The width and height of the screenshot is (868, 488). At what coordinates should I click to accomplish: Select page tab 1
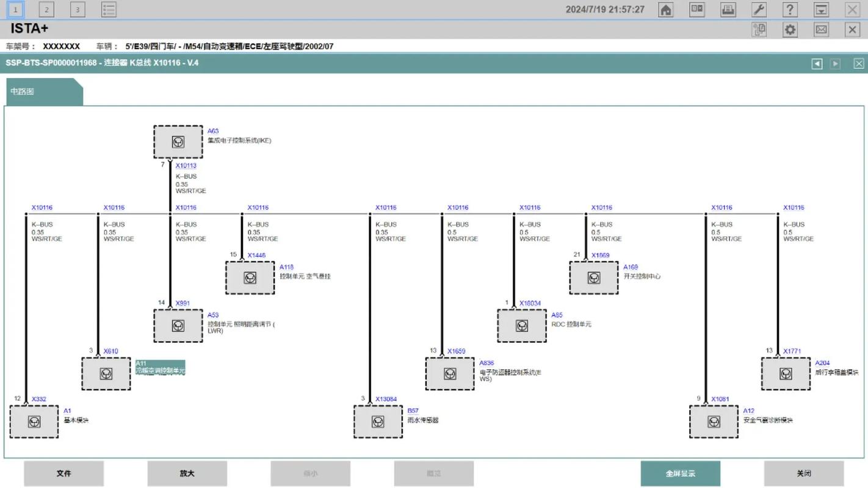point(15,9)
